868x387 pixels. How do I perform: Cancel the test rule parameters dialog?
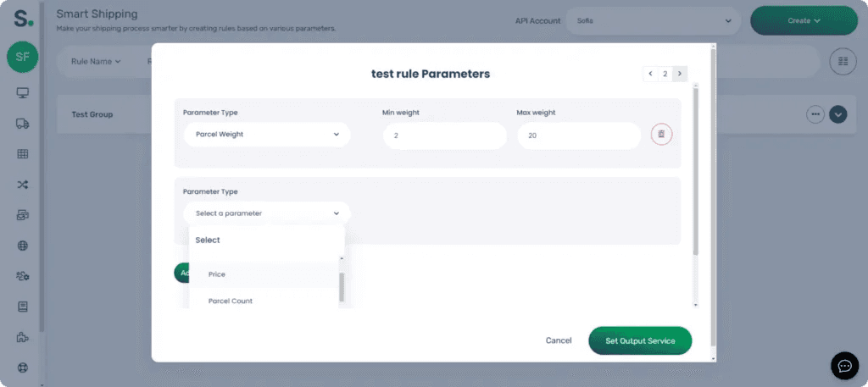559,340
